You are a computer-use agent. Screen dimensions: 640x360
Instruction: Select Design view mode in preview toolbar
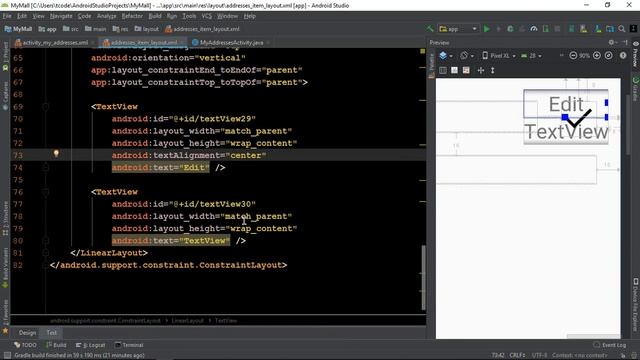click(443, 70)
